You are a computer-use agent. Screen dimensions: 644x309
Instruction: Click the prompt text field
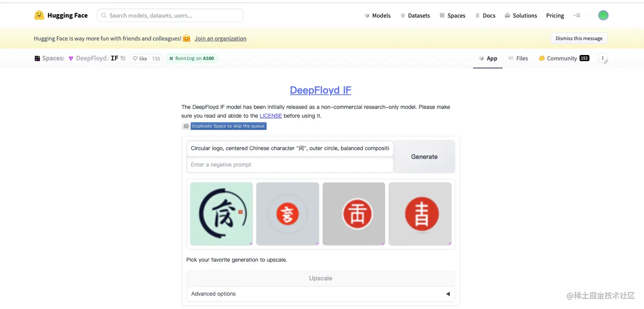(x=290, y=148)
